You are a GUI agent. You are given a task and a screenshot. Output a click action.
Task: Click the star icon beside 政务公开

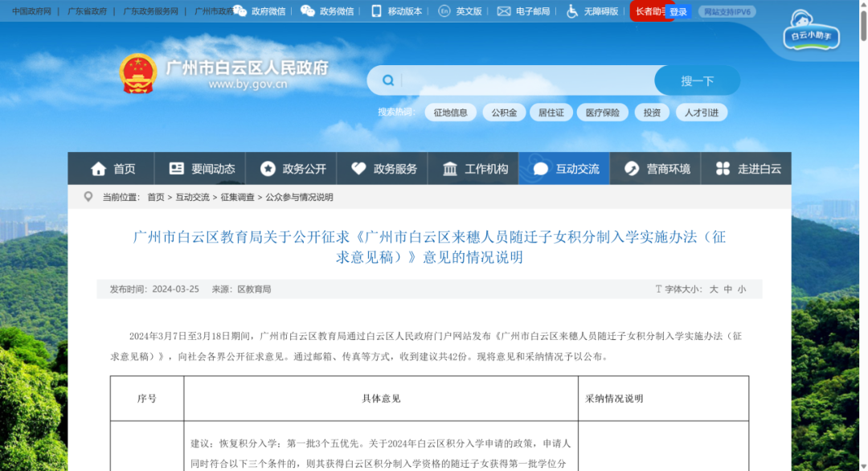[x=268, y=169]
